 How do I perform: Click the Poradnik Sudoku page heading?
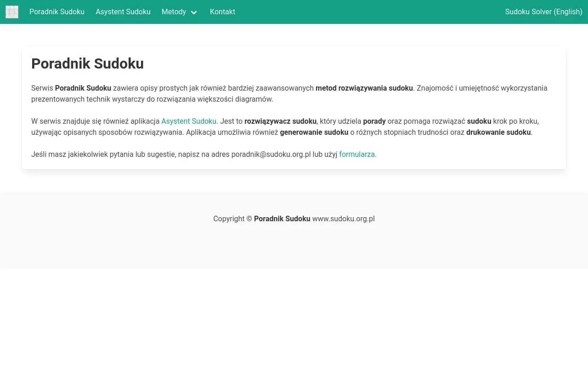[x=87, y=63]
